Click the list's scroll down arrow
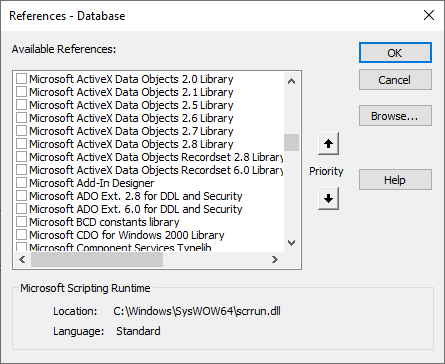The image size is (445, 364). [x=291, y=243]
